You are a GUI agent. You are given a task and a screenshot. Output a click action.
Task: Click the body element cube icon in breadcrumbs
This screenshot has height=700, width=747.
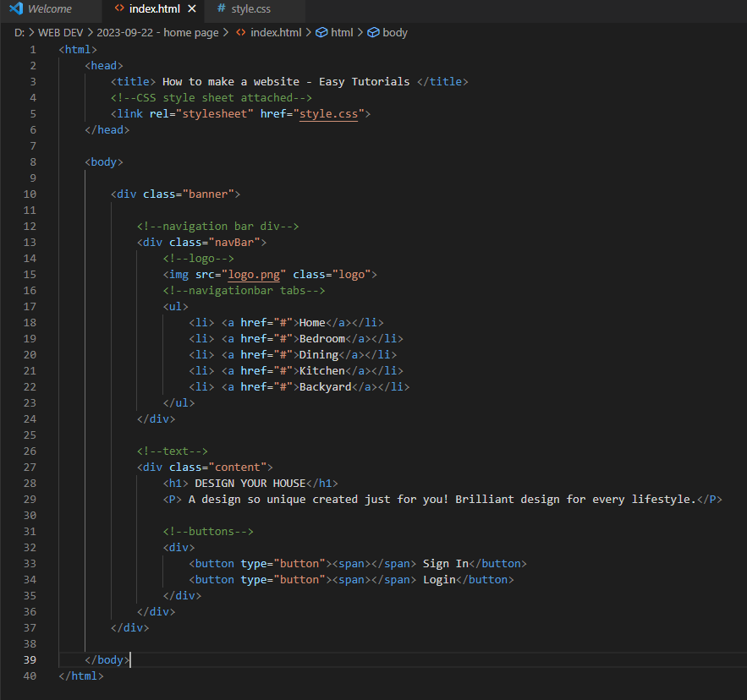(x=373, y=33)
